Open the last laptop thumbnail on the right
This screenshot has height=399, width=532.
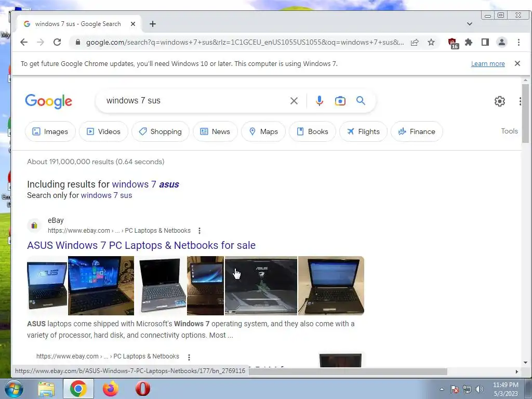tap(331, 286)
